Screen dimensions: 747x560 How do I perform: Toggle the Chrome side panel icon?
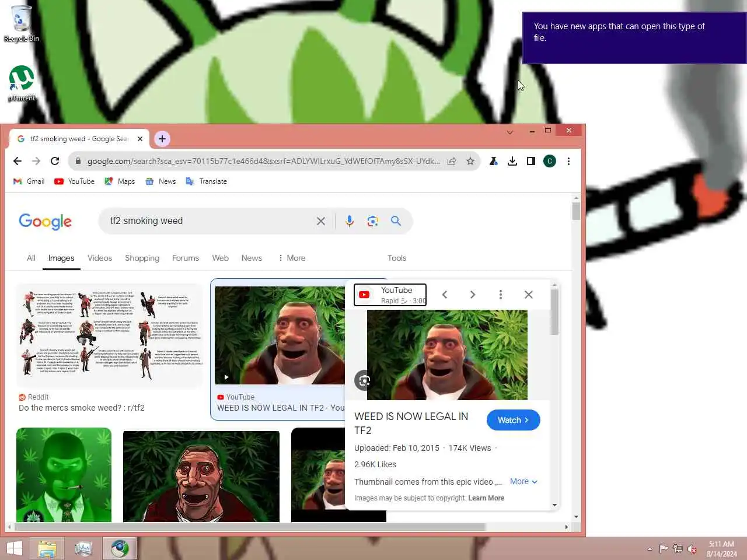point(531,161)
